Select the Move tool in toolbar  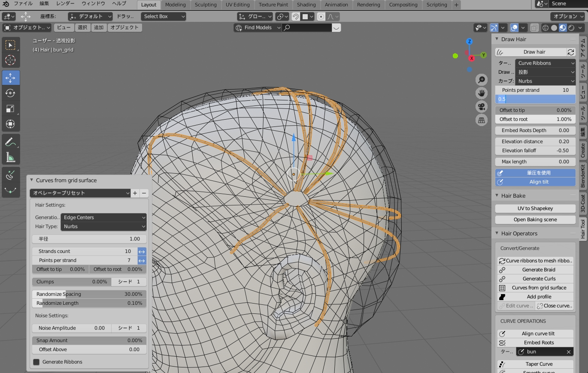[x=10, y=78]
